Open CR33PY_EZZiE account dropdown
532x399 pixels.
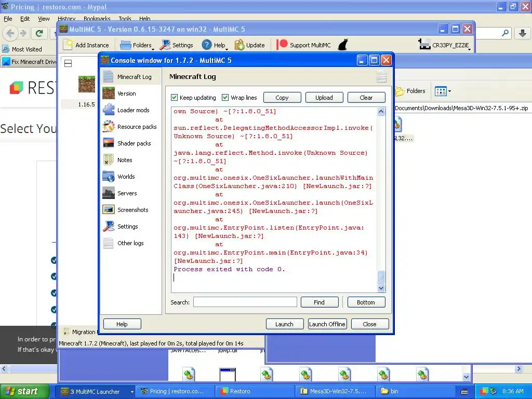(x=445, y=45)
